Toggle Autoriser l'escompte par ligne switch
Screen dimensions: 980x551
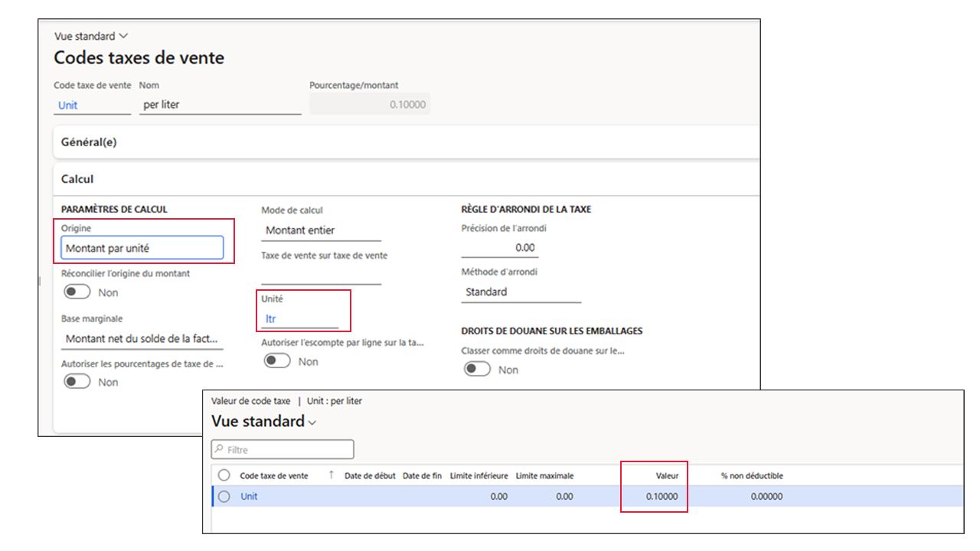pos(276,361)
